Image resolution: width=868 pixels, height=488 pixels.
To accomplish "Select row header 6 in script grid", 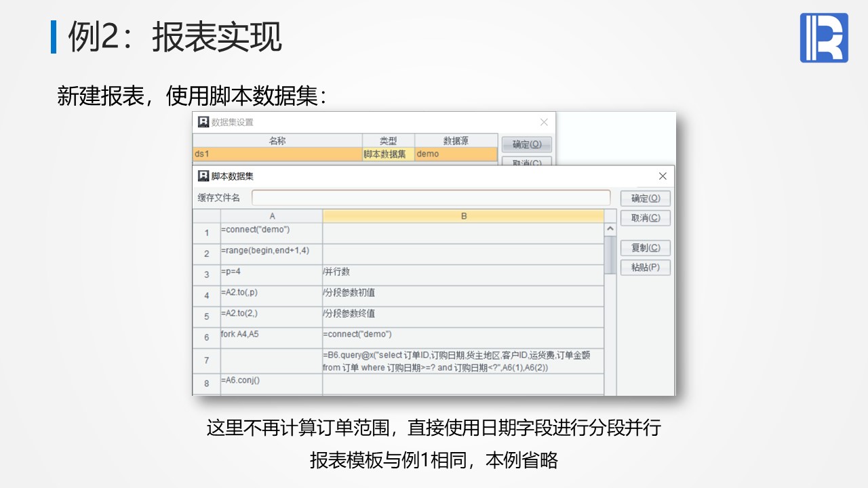I will (207, 338).
